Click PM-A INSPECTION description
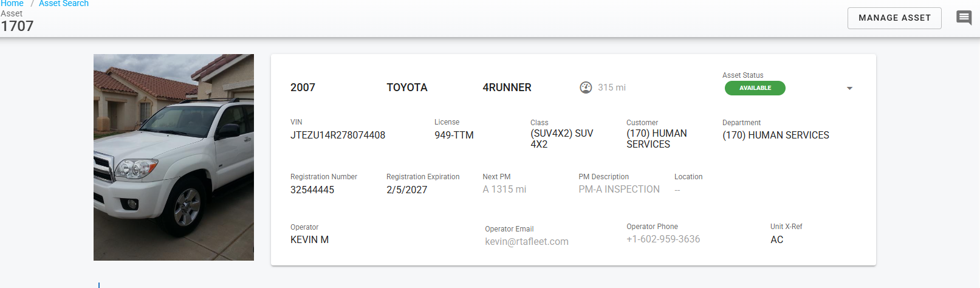This screenshot has height=288, width=980. pos(619,189)
